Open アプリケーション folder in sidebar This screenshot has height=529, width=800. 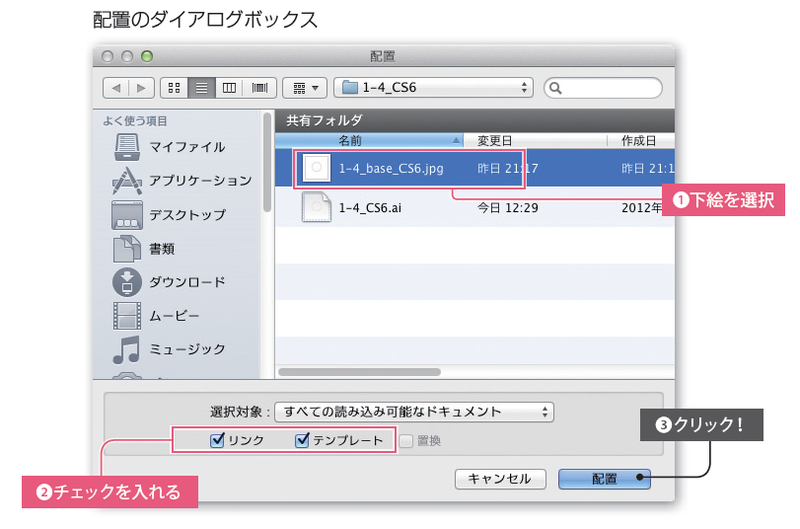click(x=199, y=181)
